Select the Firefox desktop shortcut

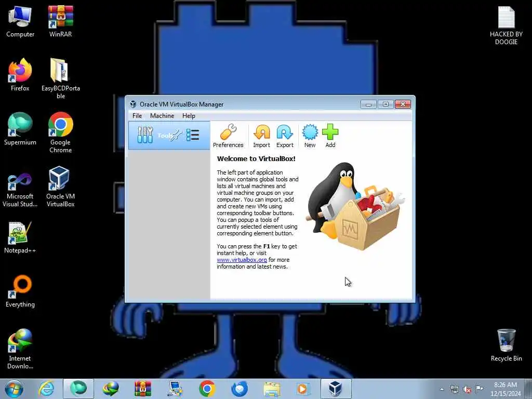click(20, 75)
